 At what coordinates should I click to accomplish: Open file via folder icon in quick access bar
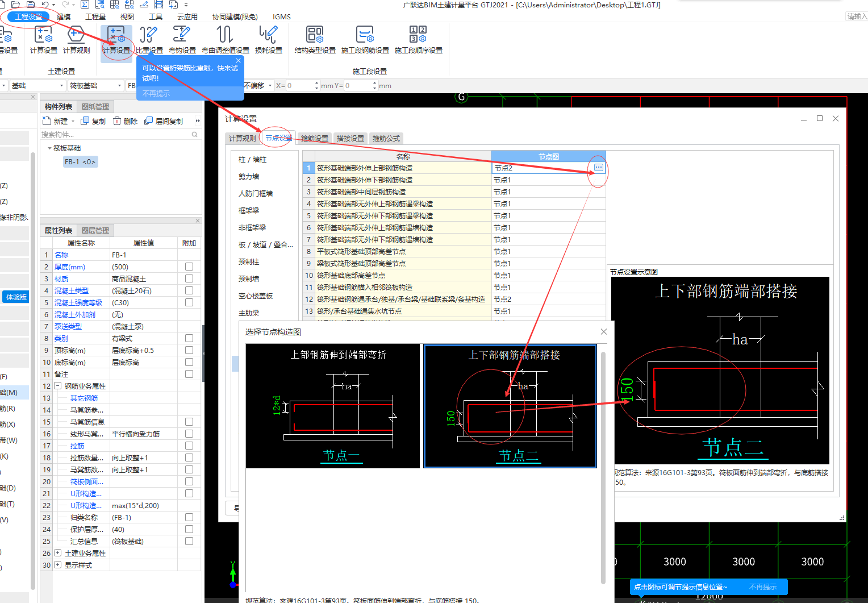point(16,4)
